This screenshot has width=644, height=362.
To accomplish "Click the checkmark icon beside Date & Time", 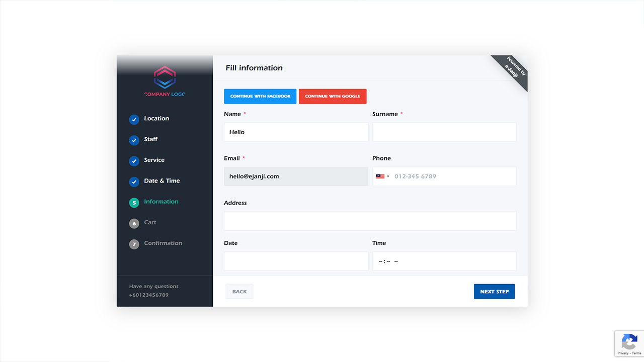I will 134,182.
